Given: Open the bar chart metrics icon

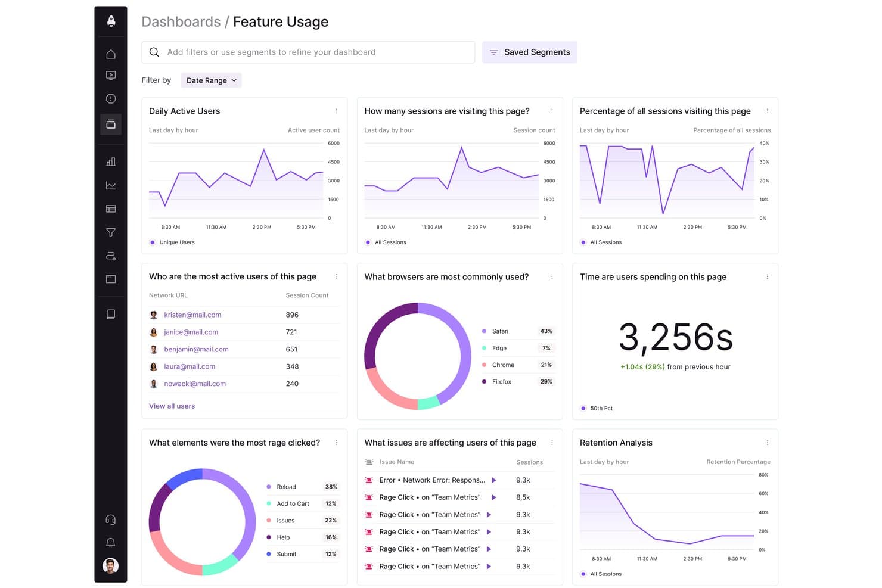Looking at the screenshot, I should (x=111, y=162).
